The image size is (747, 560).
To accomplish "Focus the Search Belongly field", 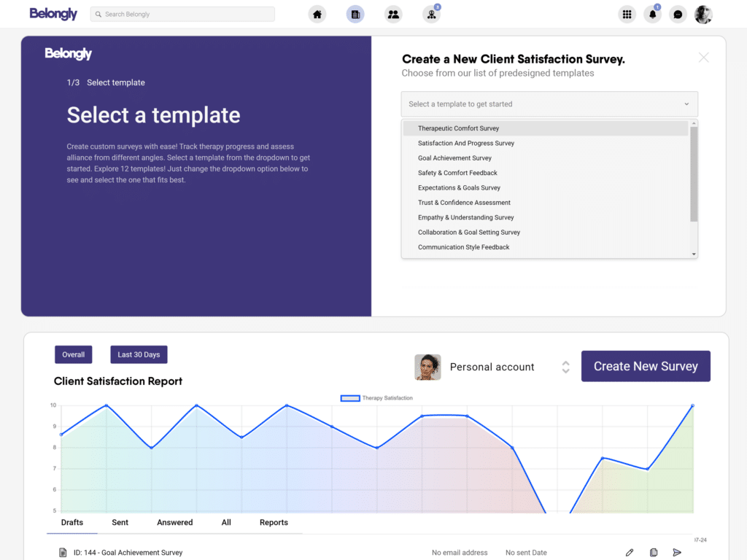I will tap(182, 15).
